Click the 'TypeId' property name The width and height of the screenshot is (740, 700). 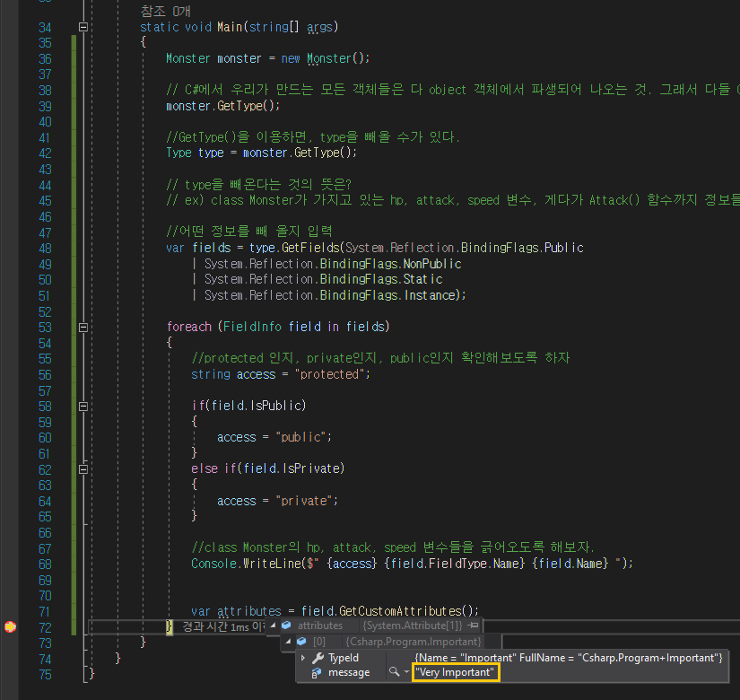(344, 658)
